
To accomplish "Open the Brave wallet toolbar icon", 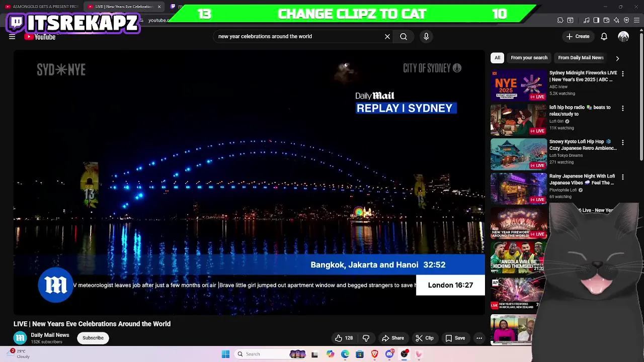I will (606, 20).
